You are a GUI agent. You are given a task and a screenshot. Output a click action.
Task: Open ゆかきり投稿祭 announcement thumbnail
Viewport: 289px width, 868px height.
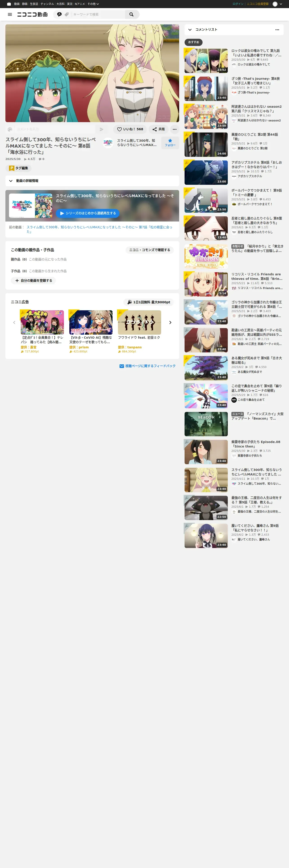click(206, 256)
